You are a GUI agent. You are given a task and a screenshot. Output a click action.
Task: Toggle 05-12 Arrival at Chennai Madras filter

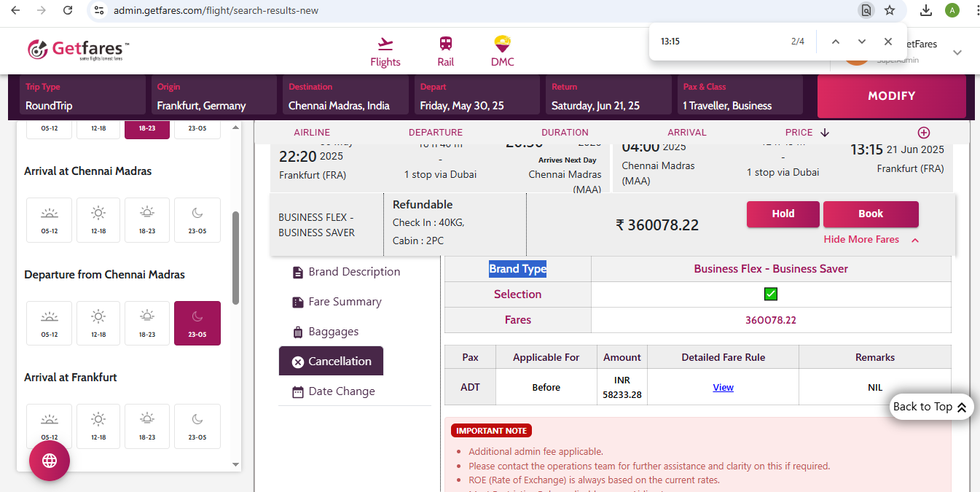tap(50, 219)
